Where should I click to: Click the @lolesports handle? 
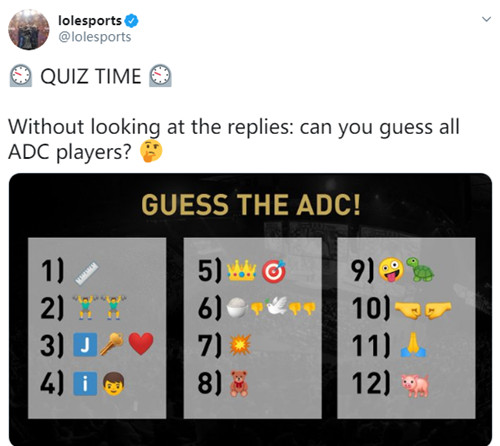tap(95, 37)
